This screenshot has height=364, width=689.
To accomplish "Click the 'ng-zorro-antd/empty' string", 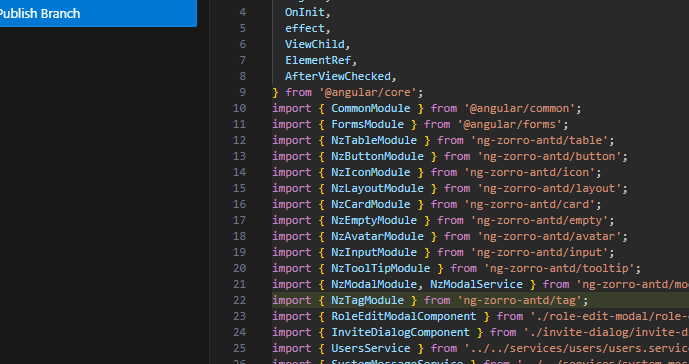I will point(539,220).
